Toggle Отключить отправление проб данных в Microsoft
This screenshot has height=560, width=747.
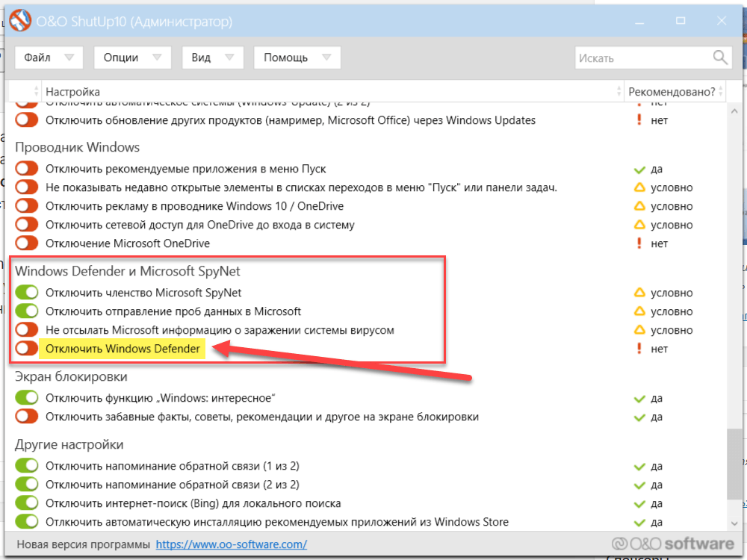[x=26, y=311]
